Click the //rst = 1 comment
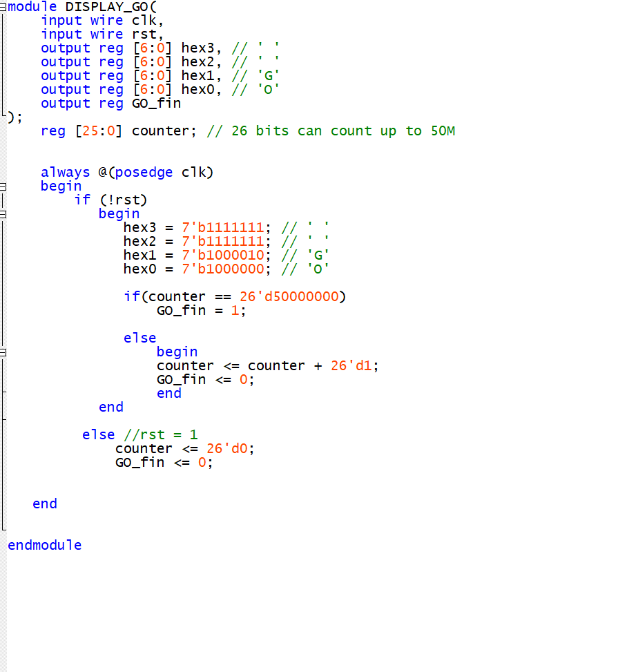Image resolution: width=618 pixels, height=672 pixels. tap(161, 435)
